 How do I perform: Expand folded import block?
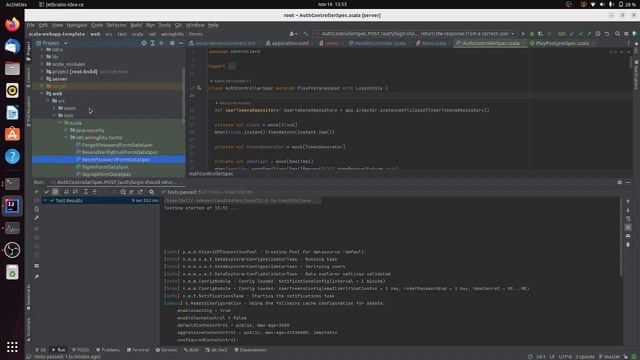click(x=231, y=66)
